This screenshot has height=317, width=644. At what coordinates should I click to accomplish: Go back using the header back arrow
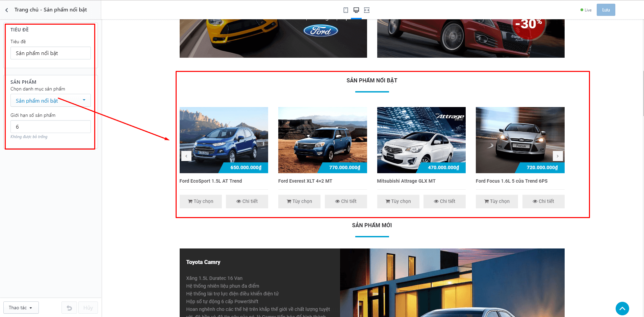[x=7, y=10]
